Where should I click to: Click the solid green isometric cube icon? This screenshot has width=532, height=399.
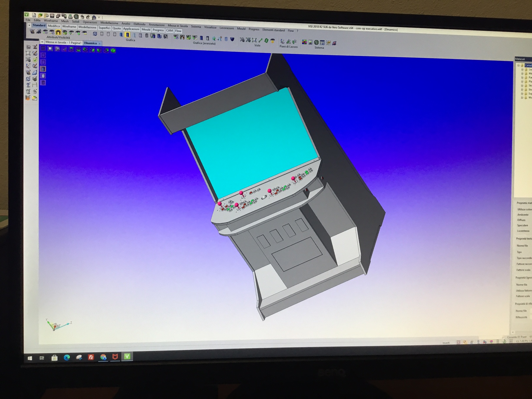pyautogui.click(x=113, y=51)
